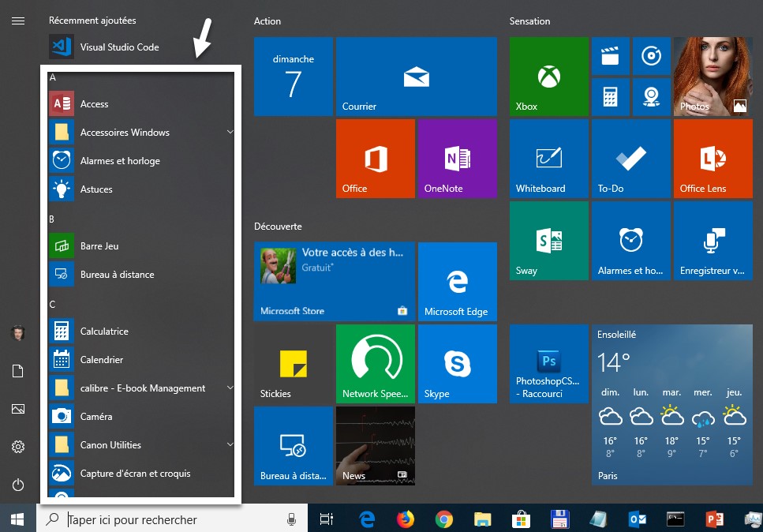Open the Xbox tile
Image resolution: width=763 pixels, height=532 pixels.
548,77
